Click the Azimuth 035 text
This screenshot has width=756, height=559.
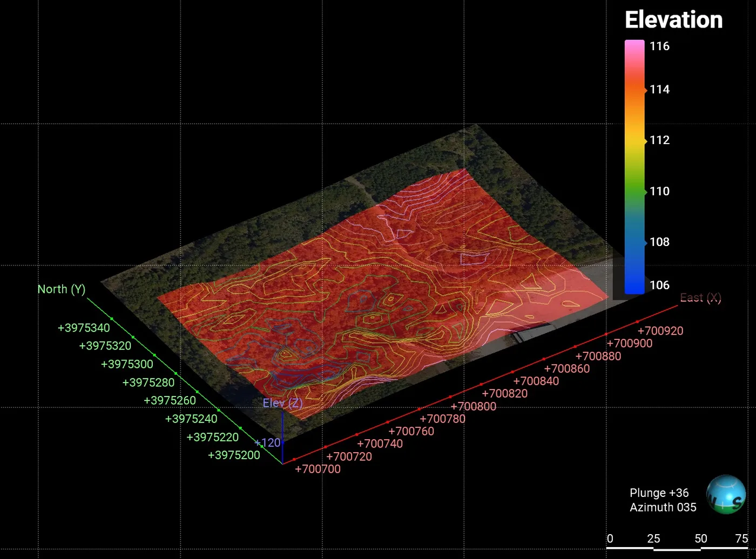click(x=663, y=508)
